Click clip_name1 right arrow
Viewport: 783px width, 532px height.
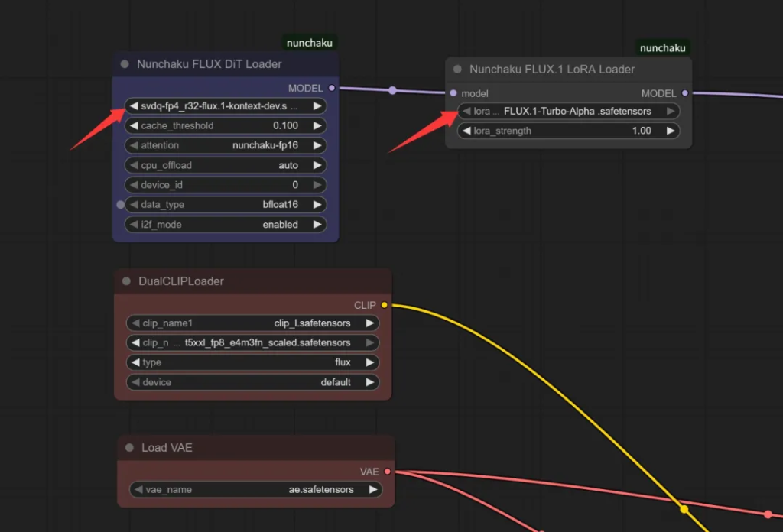pos(369,323)
